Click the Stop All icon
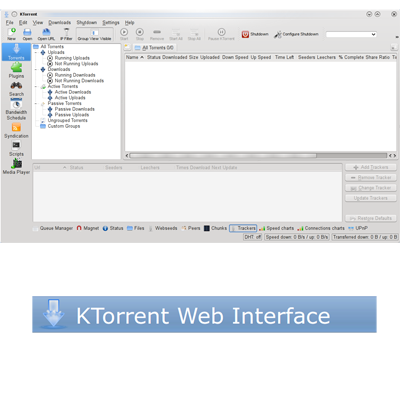This screenshot has height=400, width=400. [194, 34]
